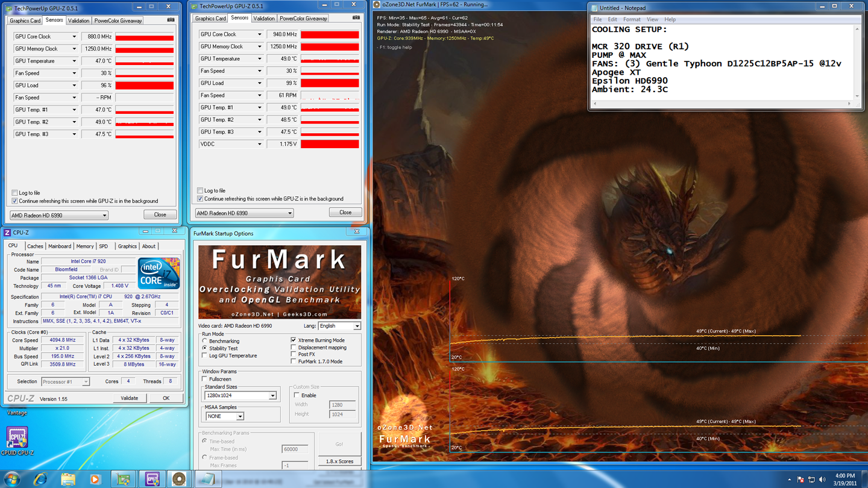
Task: Click the Intel Core i7 logo in CPU-Z
Action: point(159,273)
